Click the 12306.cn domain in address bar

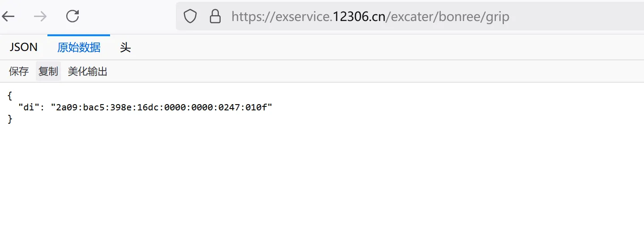tap(358, 17)
